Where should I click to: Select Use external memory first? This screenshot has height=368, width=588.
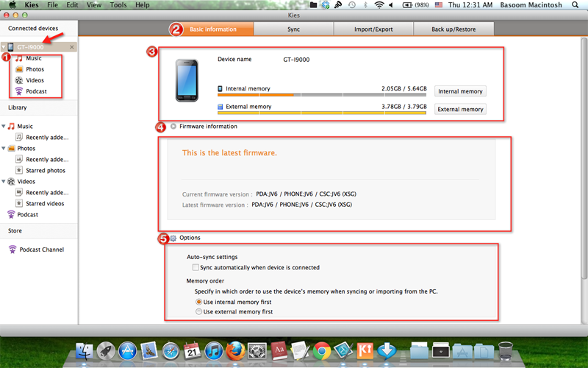tap(198, 311)
